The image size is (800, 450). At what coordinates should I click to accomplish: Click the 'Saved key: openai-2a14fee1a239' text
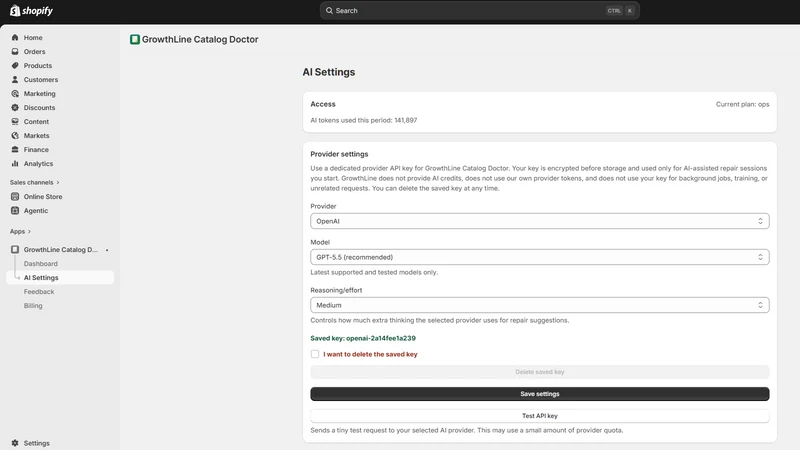pos(363,338)
